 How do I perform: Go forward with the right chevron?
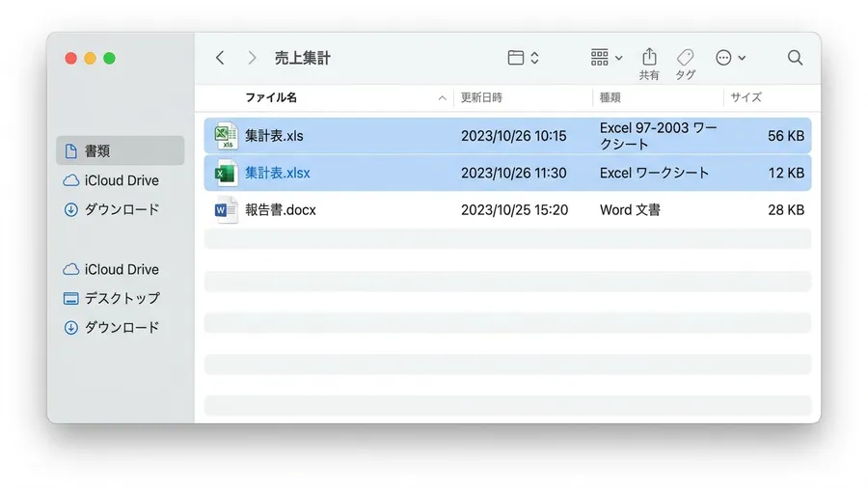pos(252,58)
